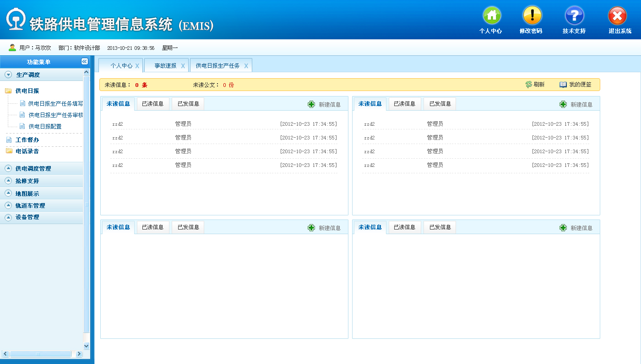Open 供电日报生产任务填写 tree item
The width and height of the screenshot is (641, 364).
pyautogui.click(x=55, y=104)
